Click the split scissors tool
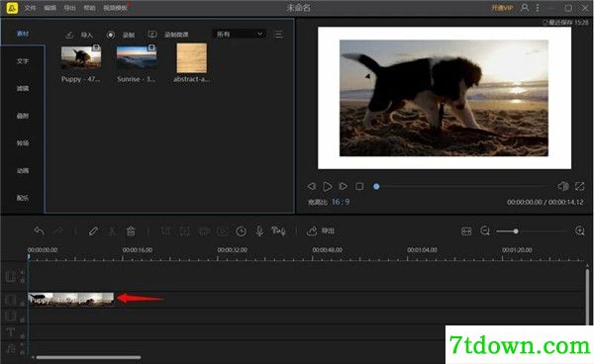 coord(112,230)
